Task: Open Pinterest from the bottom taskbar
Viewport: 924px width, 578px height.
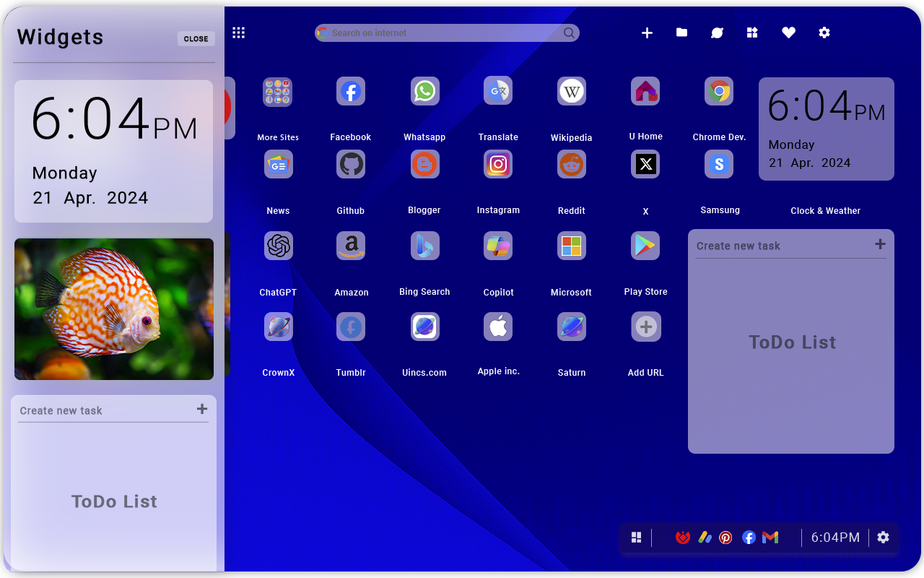Action: [x=726, y=537]
